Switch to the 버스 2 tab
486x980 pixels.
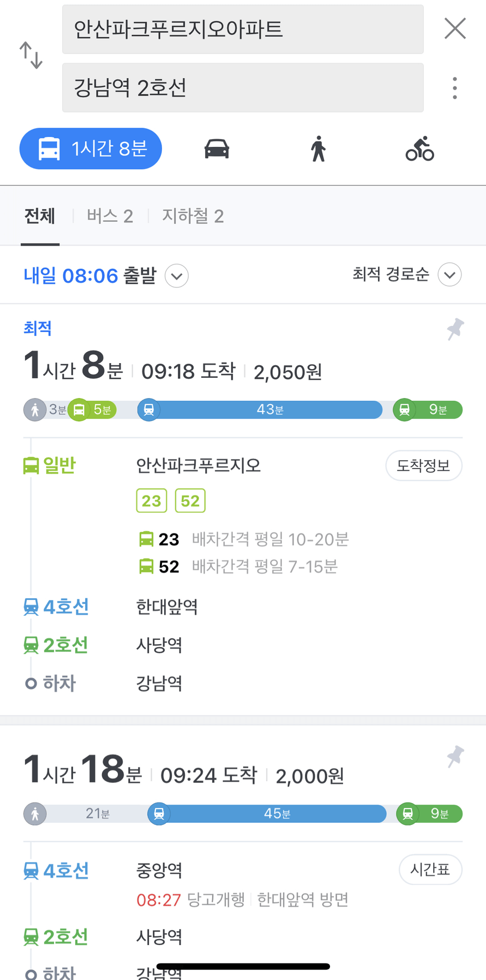(110, 216)
